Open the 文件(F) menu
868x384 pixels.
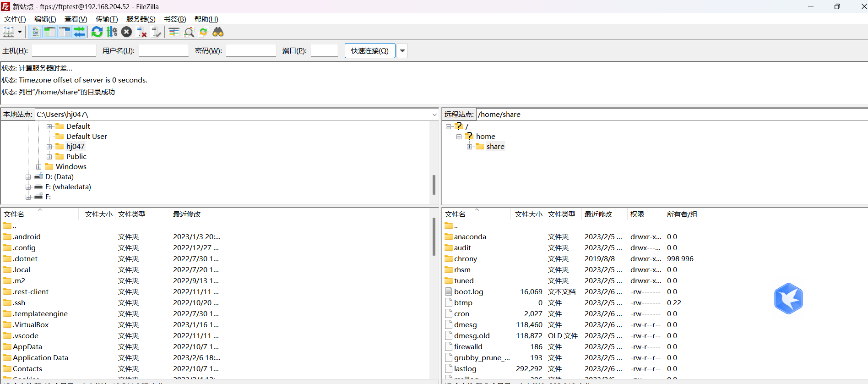point(15,19)
